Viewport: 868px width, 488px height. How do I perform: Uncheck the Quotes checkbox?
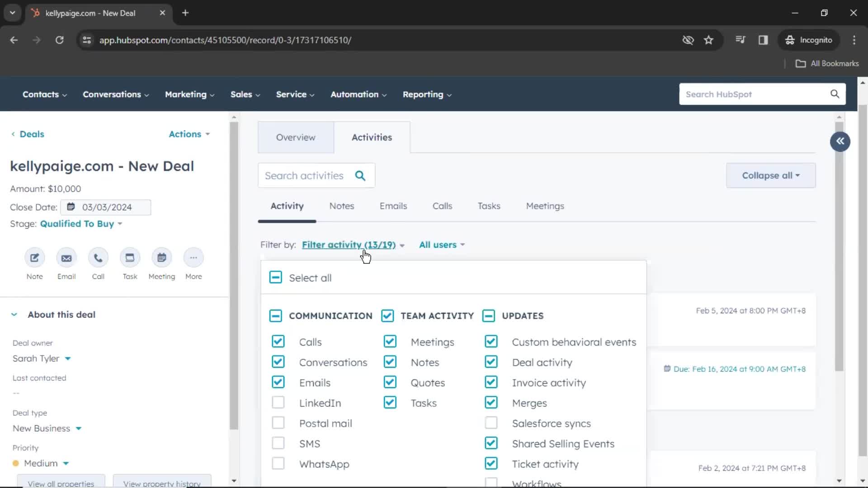pyautogui.click(x=390, y=382)
